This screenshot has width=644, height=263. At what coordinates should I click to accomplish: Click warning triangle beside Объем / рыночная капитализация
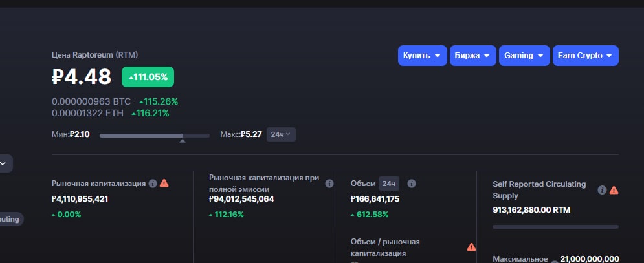click(x=471, y=247)
